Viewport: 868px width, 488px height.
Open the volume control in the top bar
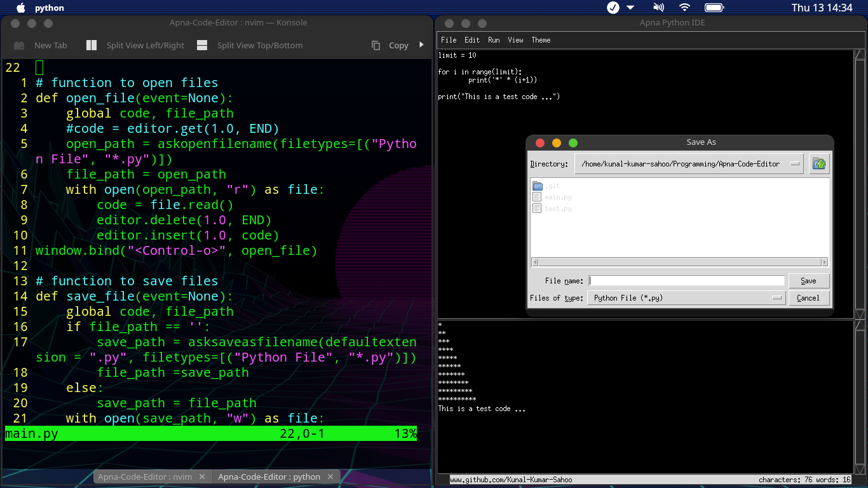[658, 8]
